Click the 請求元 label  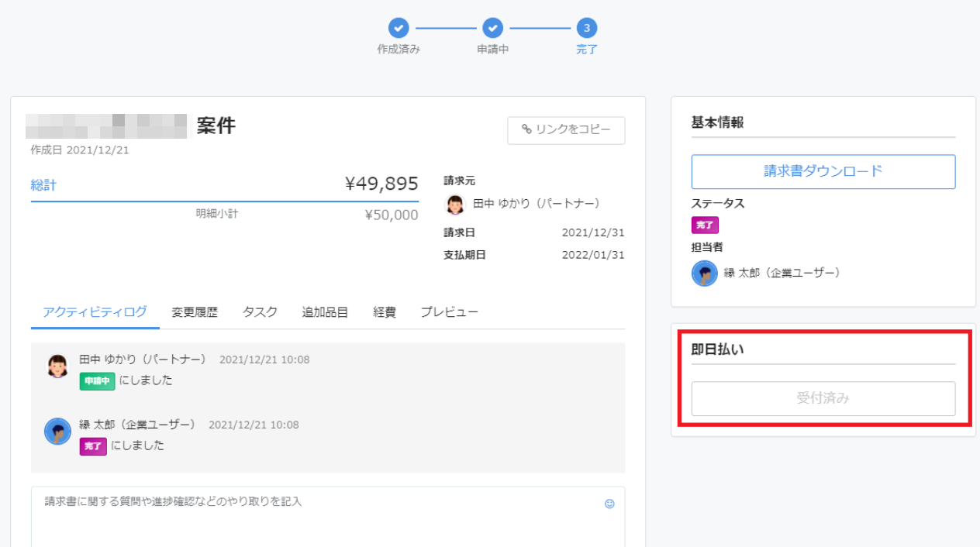(459, 181)
